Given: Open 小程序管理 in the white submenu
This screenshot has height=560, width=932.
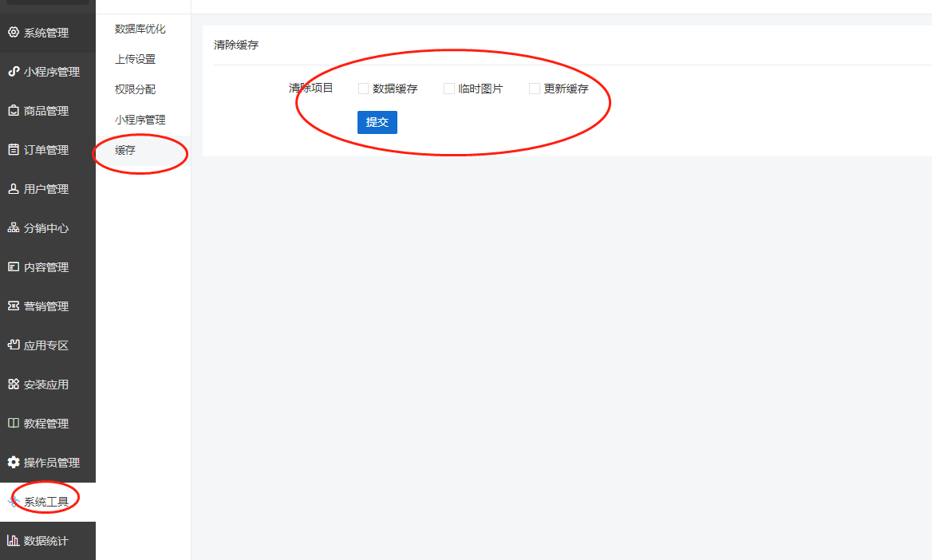Looking at the screenshot, I should point(140,120).
